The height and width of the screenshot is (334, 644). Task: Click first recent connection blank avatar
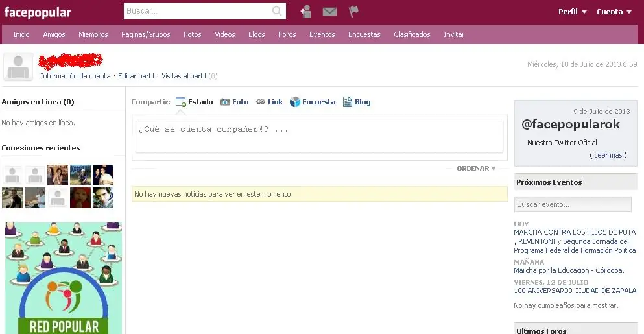pos(12,175)
